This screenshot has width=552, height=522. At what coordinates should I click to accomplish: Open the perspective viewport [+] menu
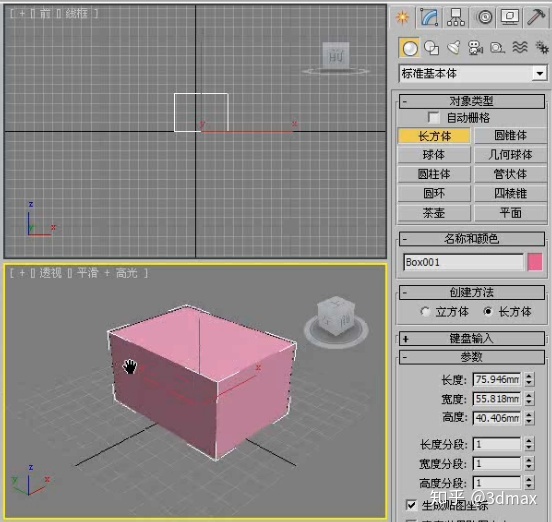coord(22,273)
